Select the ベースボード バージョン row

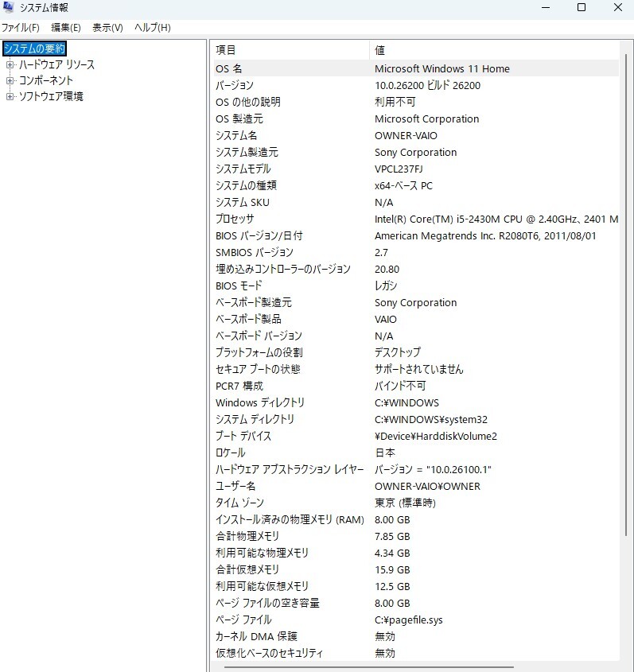tap(416, 336)
